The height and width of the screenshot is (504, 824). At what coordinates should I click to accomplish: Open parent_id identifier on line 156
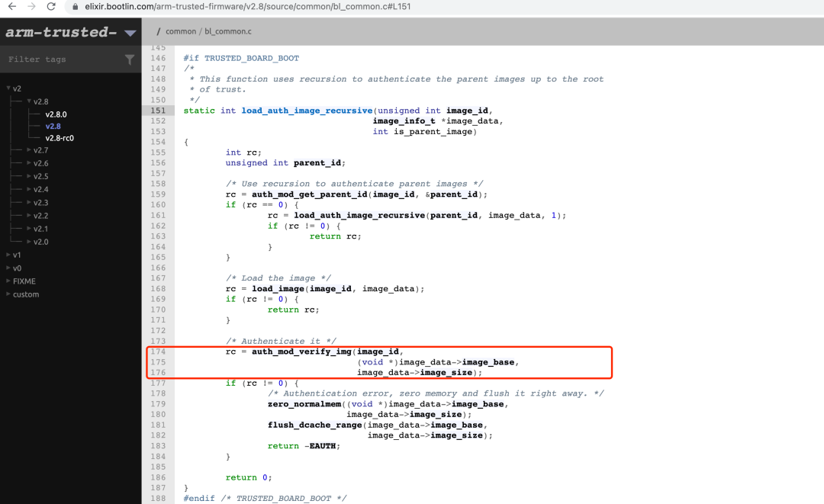tap(317, 162)
